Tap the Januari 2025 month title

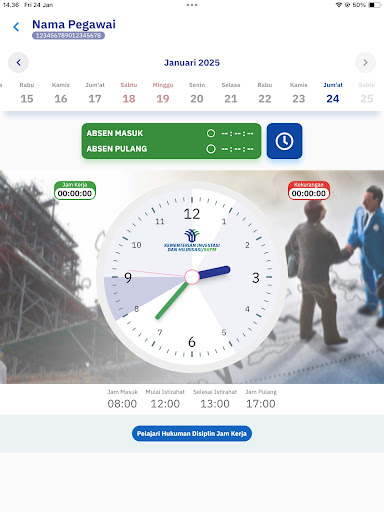192,63
